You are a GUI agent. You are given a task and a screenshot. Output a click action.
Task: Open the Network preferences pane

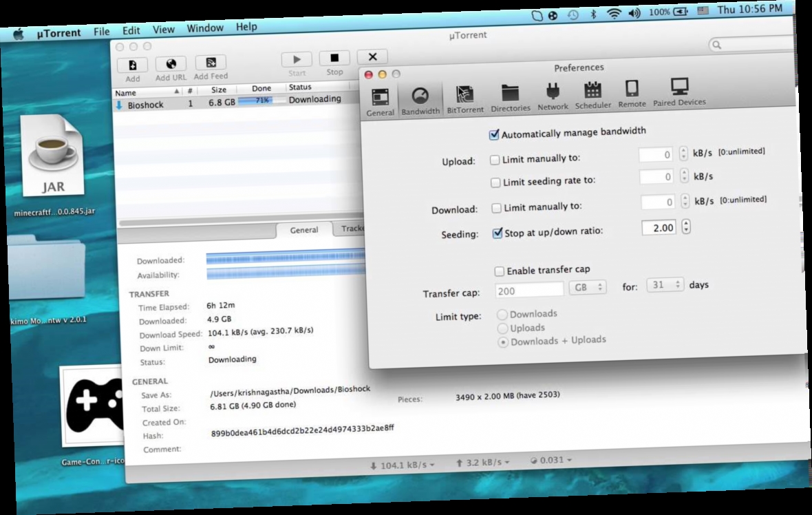[553, 96]
